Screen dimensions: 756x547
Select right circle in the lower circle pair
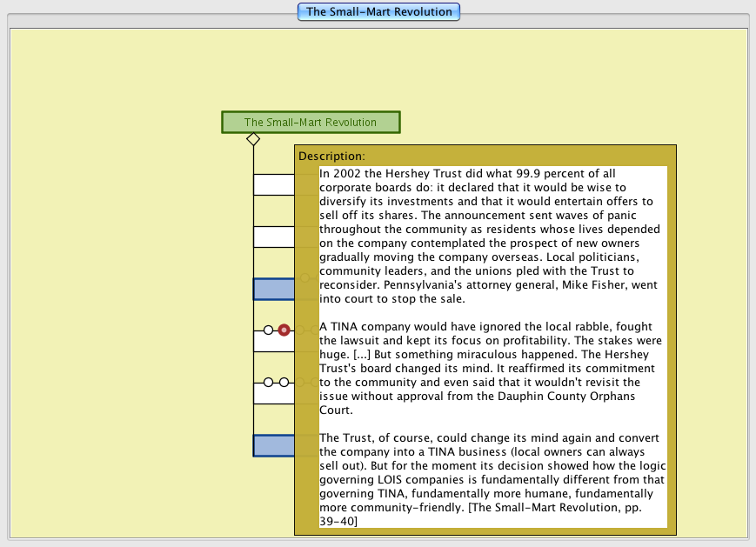coord(284,383)
